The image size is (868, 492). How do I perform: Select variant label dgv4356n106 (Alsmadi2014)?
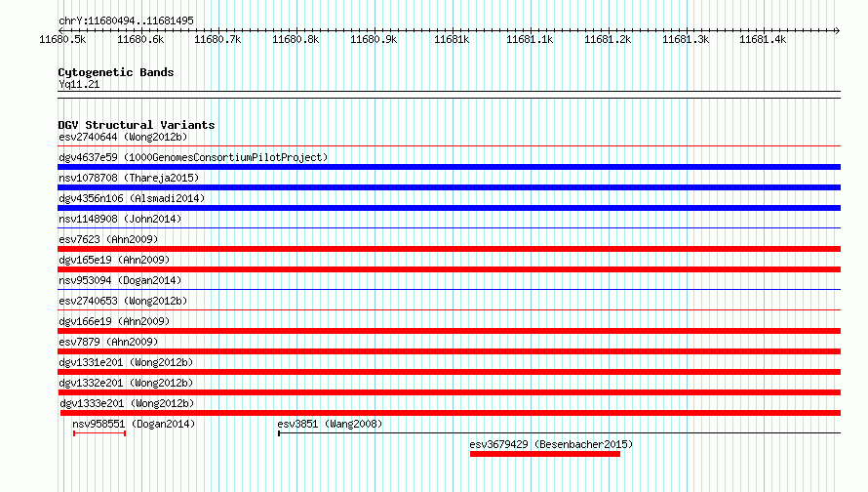(x=132, y=198)
